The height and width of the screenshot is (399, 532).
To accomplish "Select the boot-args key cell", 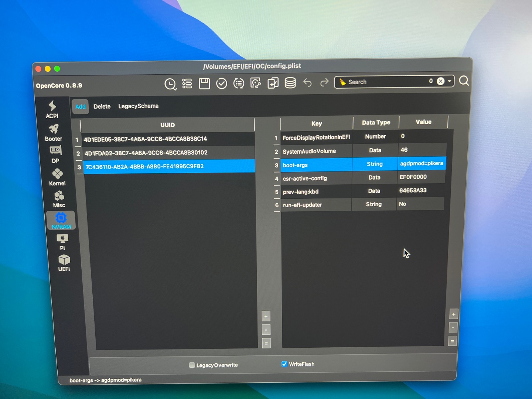I will (316, 165).
